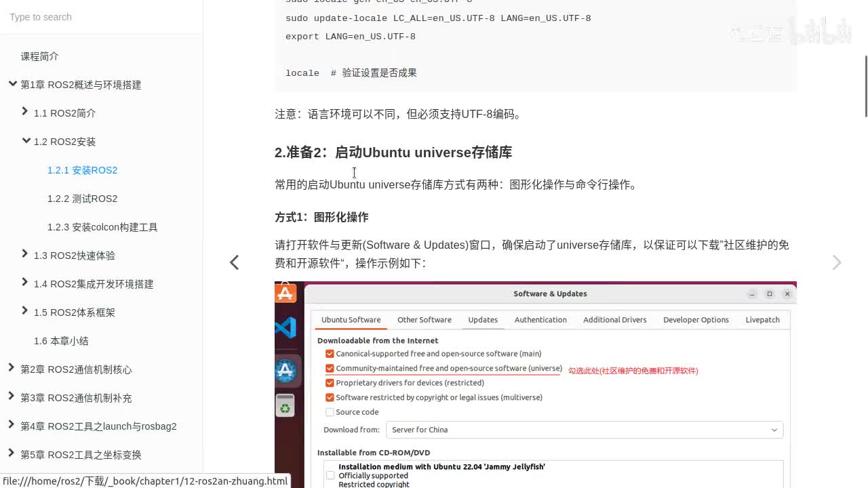Open 1.1 ROS2简介 page link

[64, 113]
